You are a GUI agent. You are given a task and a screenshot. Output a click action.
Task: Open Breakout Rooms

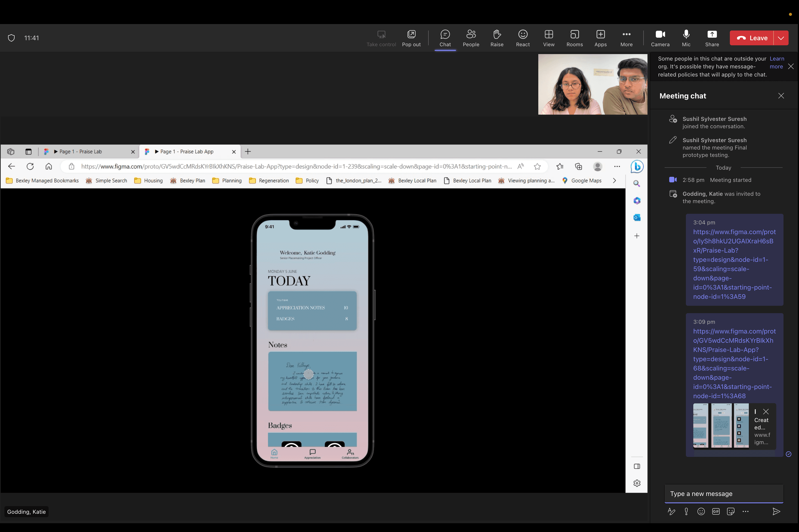pos(574,38)
